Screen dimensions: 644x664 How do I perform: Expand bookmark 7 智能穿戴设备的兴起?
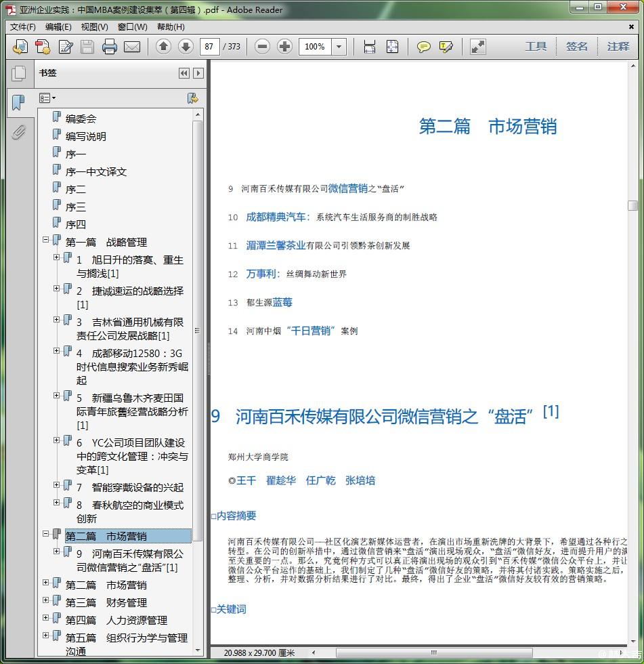coord(56,485)
